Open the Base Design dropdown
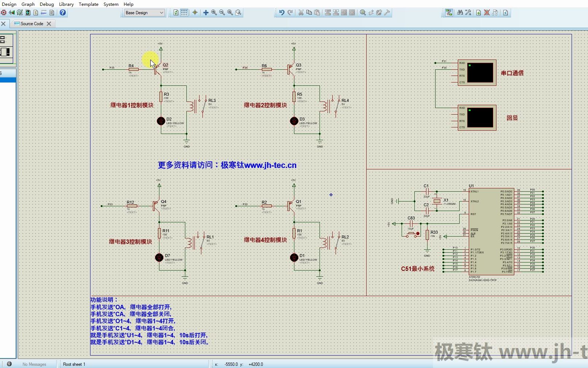The image size is (588, 368). [144, 12]
